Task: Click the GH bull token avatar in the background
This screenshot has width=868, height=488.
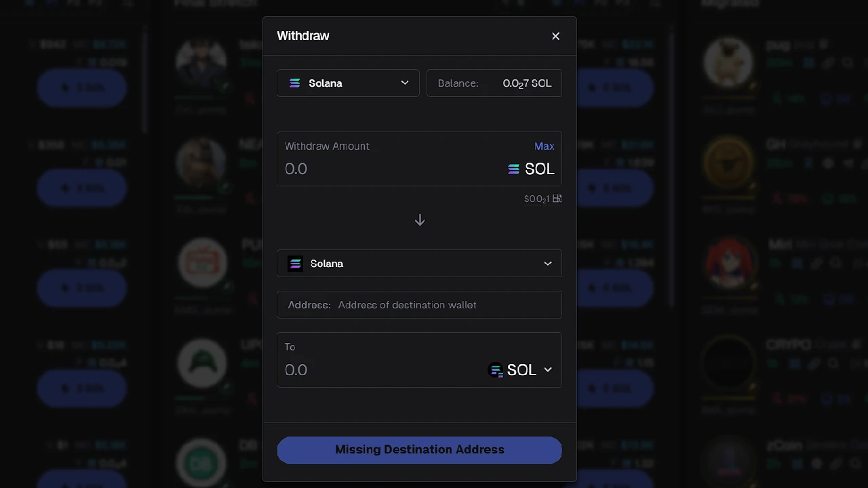Action: click(x=729, y=161)
